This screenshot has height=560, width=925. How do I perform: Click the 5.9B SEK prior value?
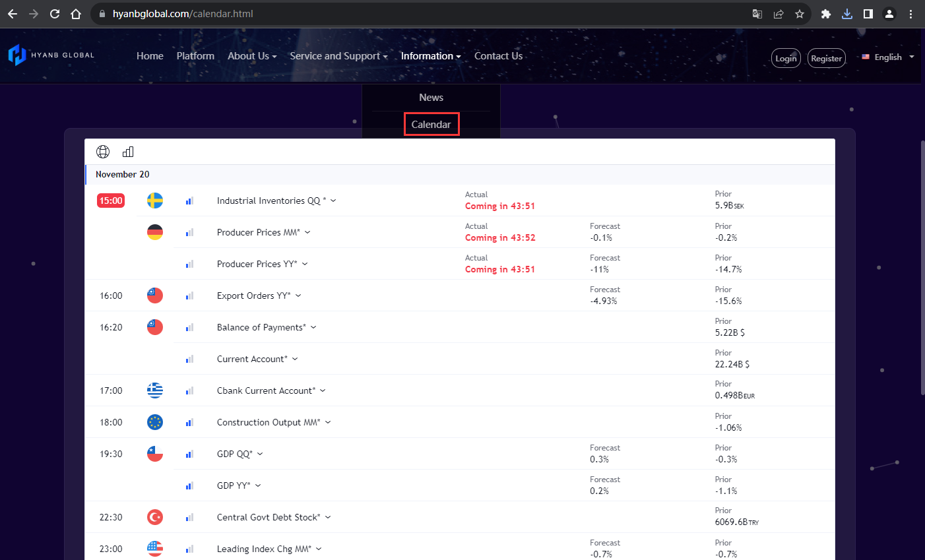click(x=730, y=206)
